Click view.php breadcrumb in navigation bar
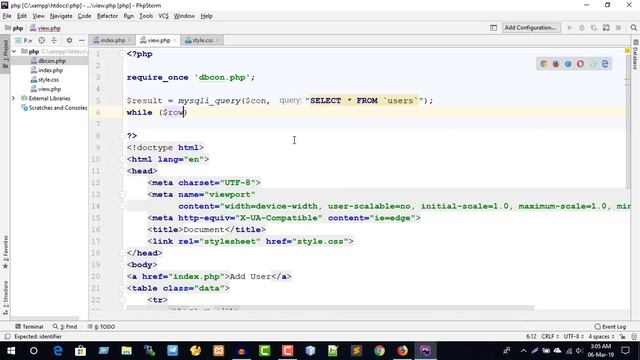 (x=45, y=28)
